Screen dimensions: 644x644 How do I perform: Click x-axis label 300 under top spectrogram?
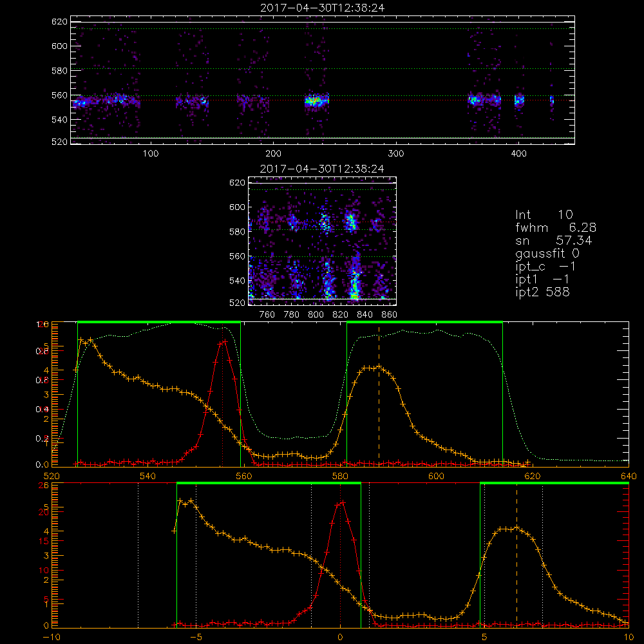pos(396,154)
